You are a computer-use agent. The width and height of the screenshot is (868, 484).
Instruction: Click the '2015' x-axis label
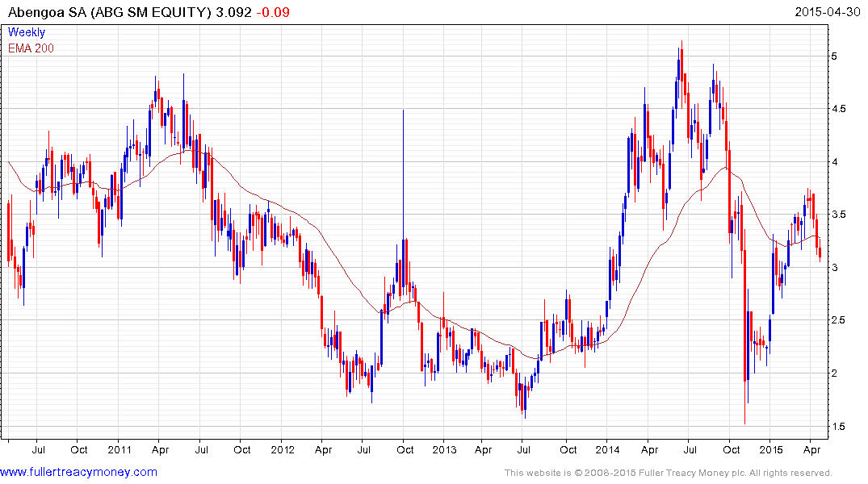click(770, 449)
